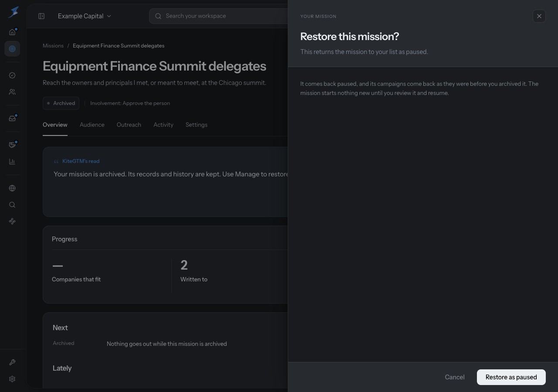
Task: Open the magnifier icon in sidebar
Action: click(12, 205)
